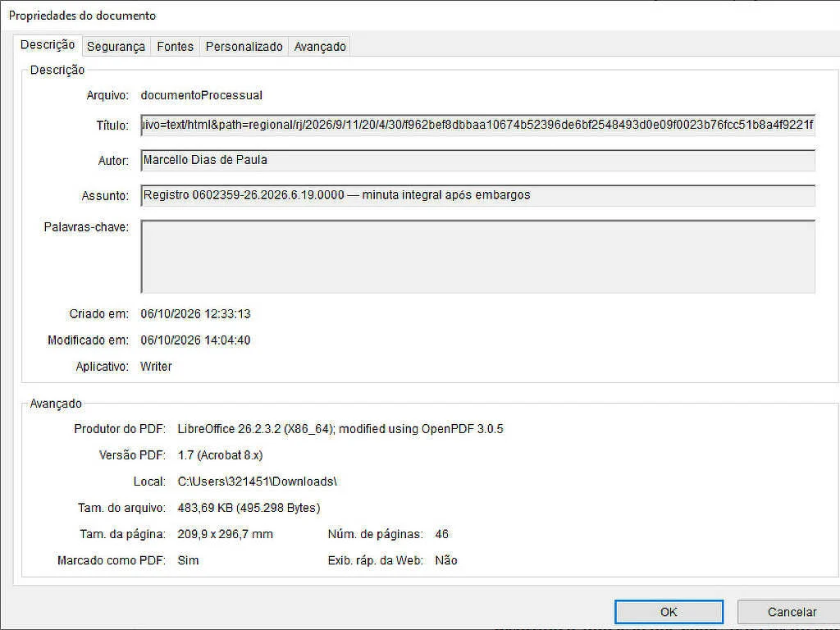The image size is (840, 630).
Task: Click file size 483,69 KB value
Action: pyautogui.click(x=249, y=508)
